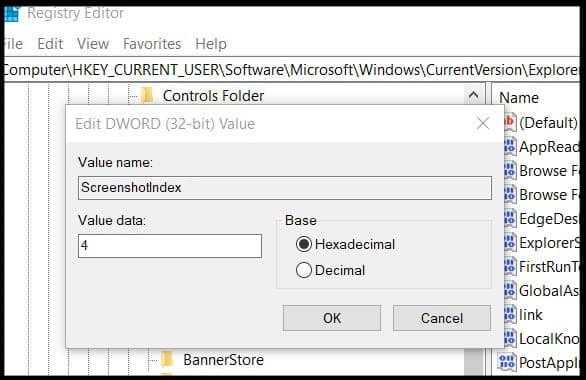Open the File menu
The height and width of the screenshot is (380, 586).
click(x=13, y=44)
